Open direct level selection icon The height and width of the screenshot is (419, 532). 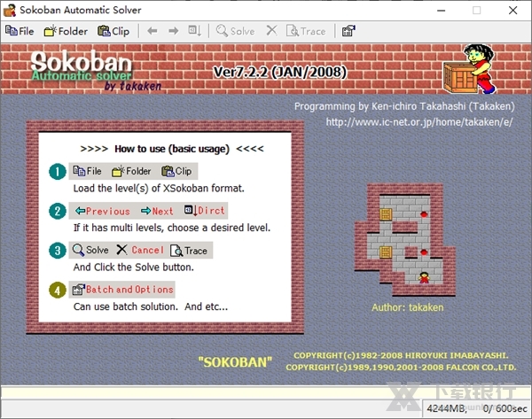pyautogui.click(x=195, y=31)
